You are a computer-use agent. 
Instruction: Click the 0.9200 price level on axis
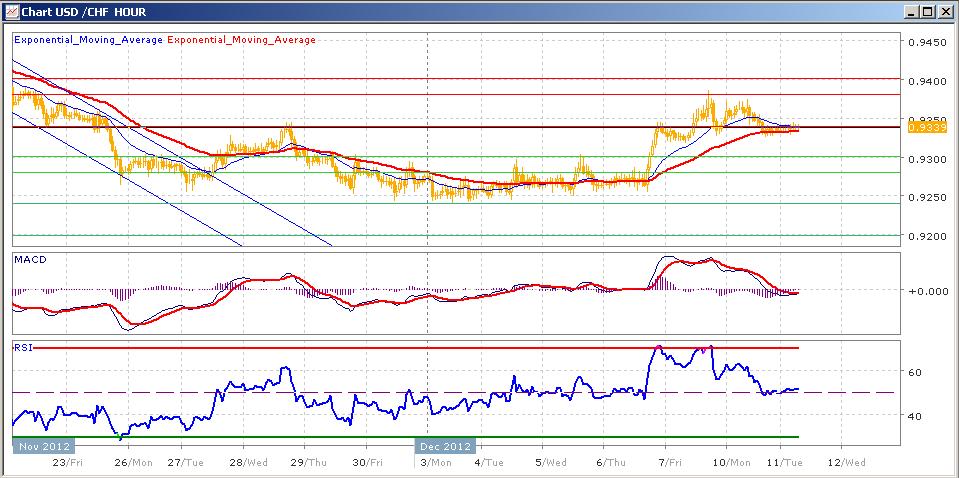click(926, 236)
